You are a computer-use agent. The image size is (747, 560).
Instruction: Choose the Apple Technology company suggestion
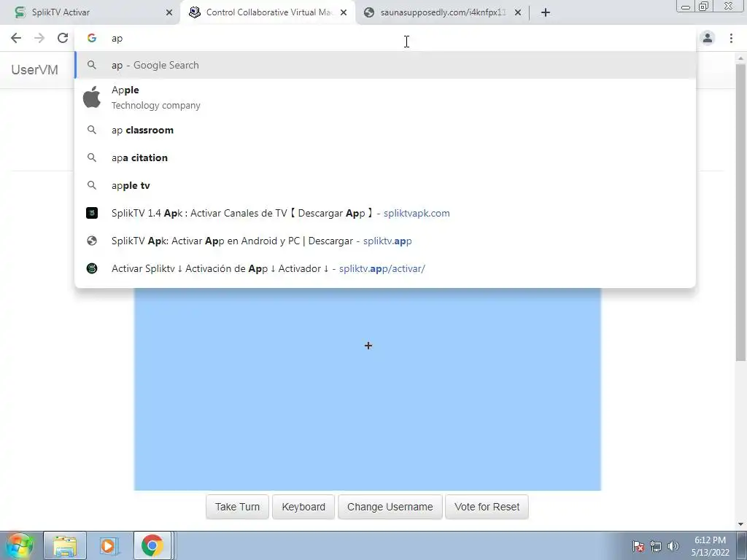pyautogui.click(x=385, y=97)
